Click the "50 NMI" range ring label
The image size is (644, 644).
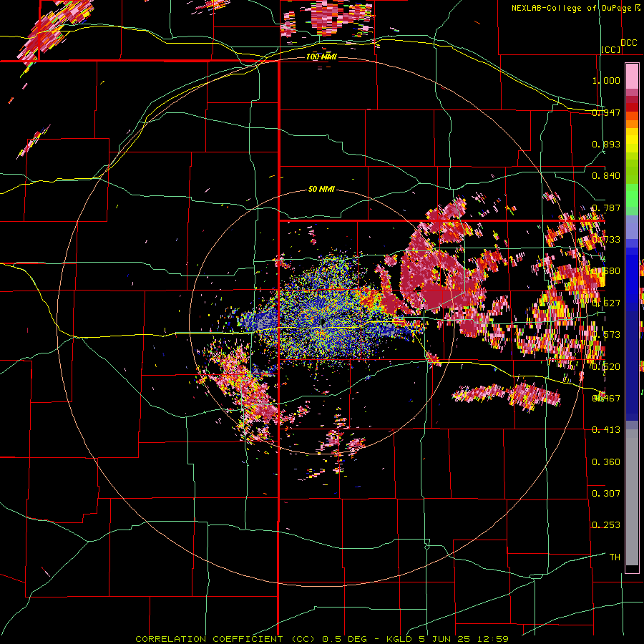tap(321, 189)
